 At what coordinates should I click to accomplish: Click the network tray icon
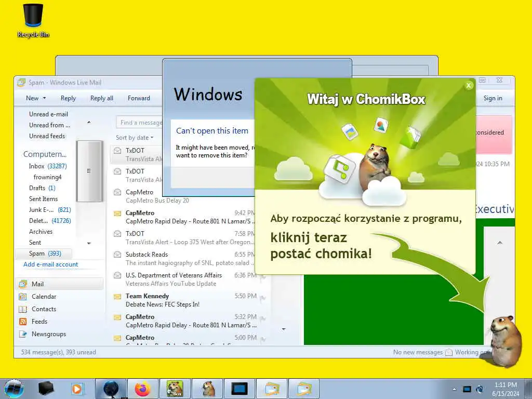[x=467, y=389]
